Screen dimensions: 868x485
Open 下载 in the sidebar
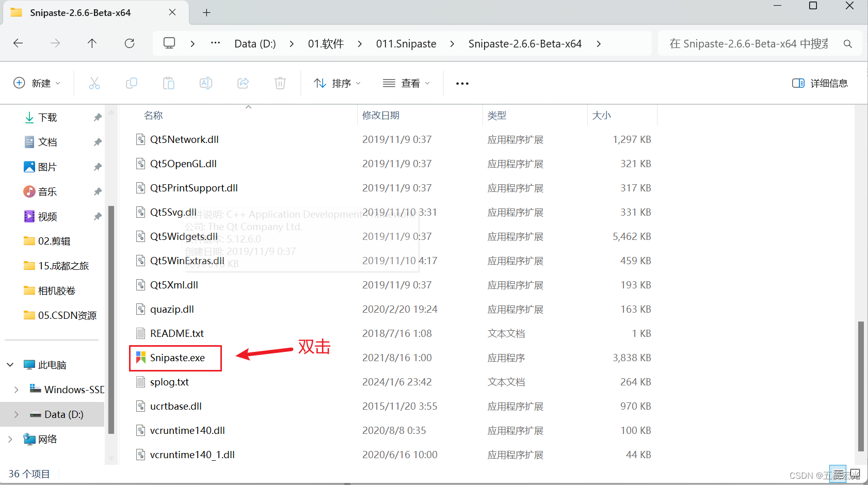coord(47,118)
